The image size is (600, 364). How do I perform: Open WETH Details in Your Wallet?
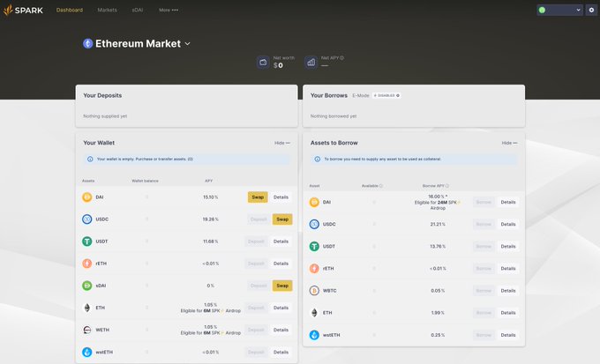[x=281, y=330]
